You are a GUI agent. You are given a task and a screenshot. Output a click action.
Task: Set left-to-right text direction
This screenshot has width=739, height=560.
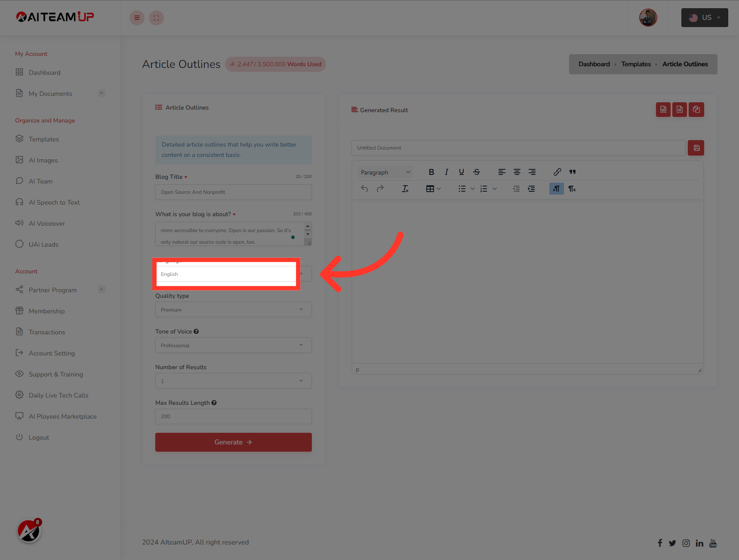pyautogui.click(x=557, y=189)
